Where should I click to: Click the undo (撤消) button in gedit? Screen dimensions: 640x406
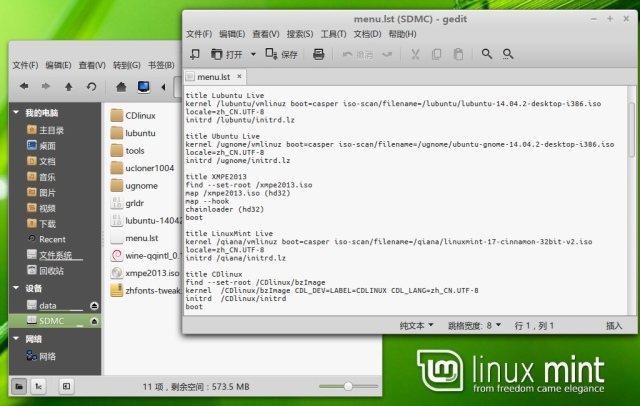coord(358,54)
